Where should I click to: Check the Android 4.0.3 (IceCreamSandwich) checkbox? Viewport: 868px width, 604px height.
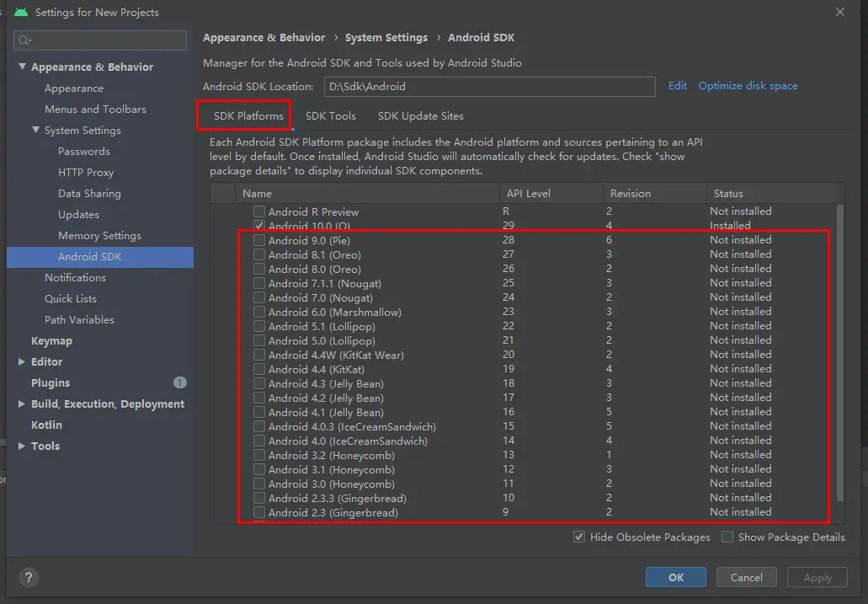[x=259, y=427]
